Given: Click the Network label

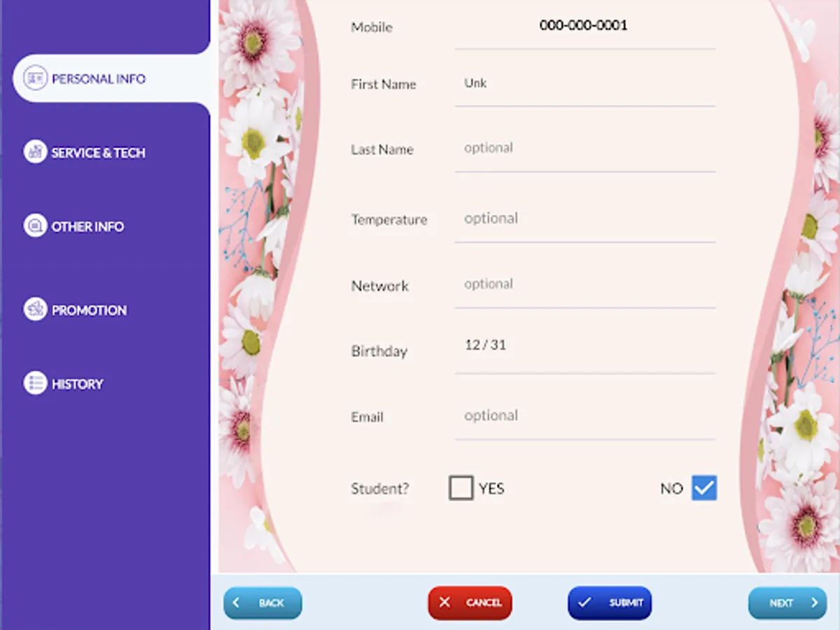Looking at the screenshot, I should click(380, 286).
